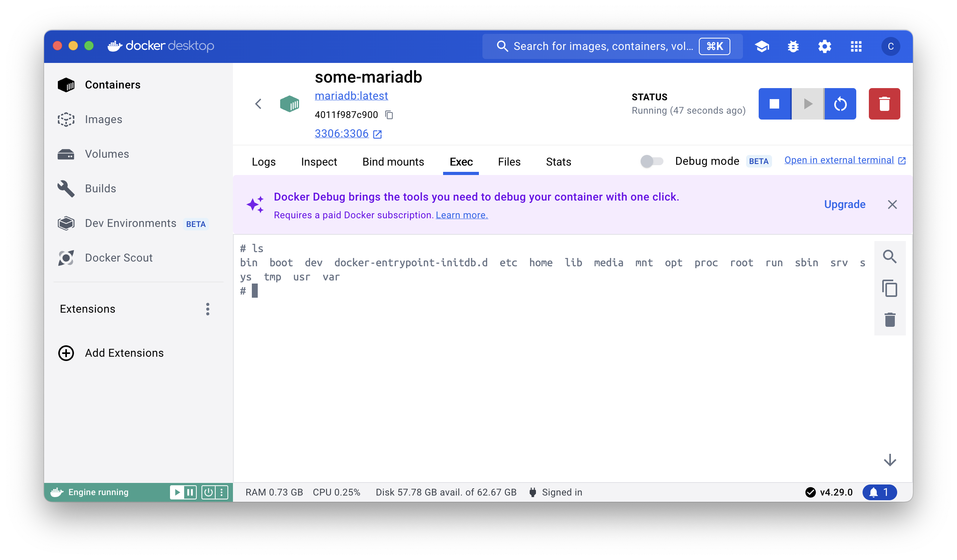Open notifications bell with 1 alert
Viewport: 957px width, 560px height.
[x=879, y=492]
